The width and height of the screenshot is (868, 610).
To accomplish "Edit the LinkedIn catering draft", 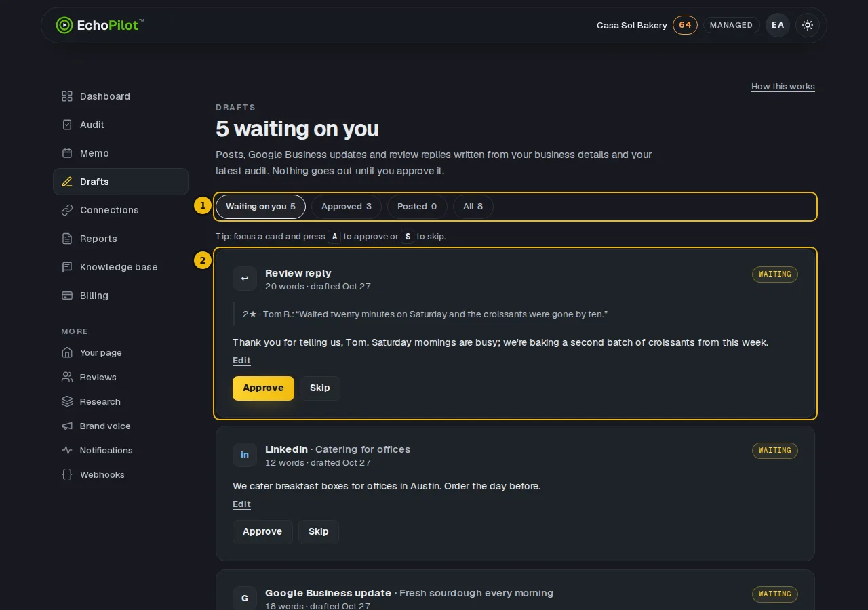I will [x=241, y=504].
